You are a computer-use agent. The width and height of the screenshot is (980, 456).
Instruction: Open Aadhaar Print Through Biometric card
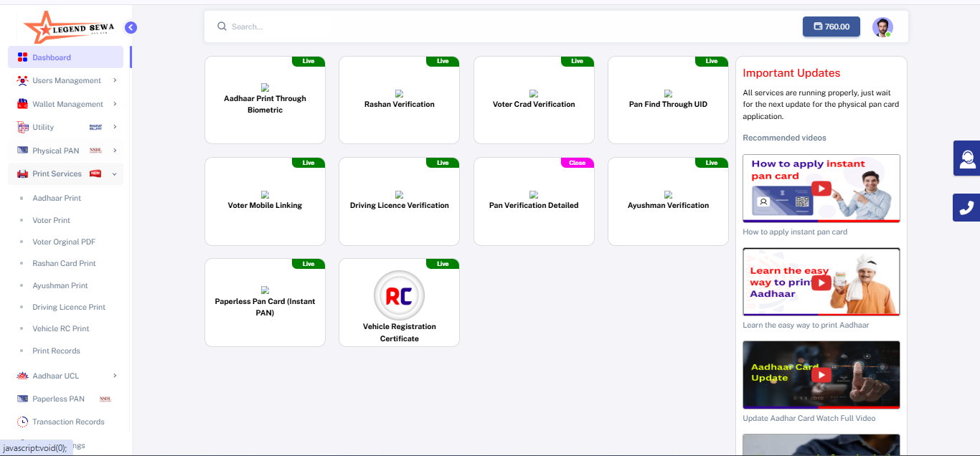click(x=265, y=100)
